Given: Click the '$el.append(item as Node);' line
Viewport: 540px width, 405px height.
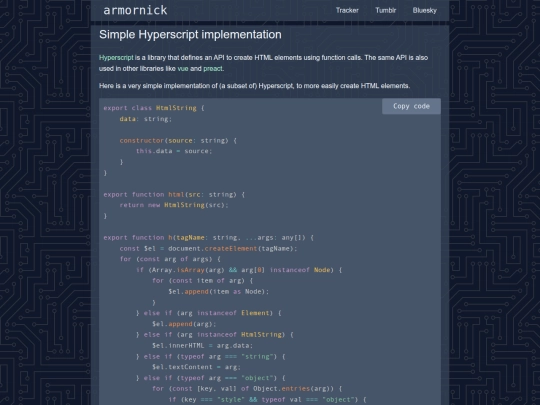Looking at the screenshot, I should pos(219,292).
